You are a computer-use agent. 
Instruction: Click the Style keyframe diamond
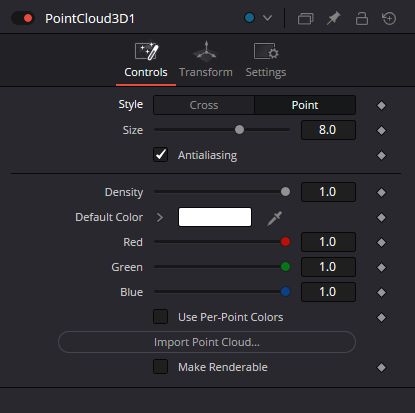381,106
